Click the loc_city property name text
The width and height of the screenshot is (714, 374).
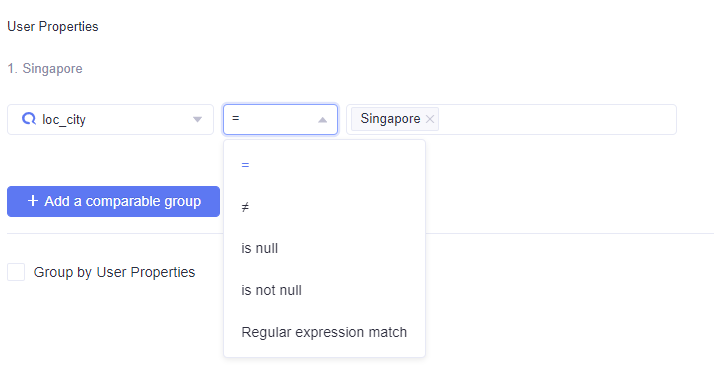[64, 119]
